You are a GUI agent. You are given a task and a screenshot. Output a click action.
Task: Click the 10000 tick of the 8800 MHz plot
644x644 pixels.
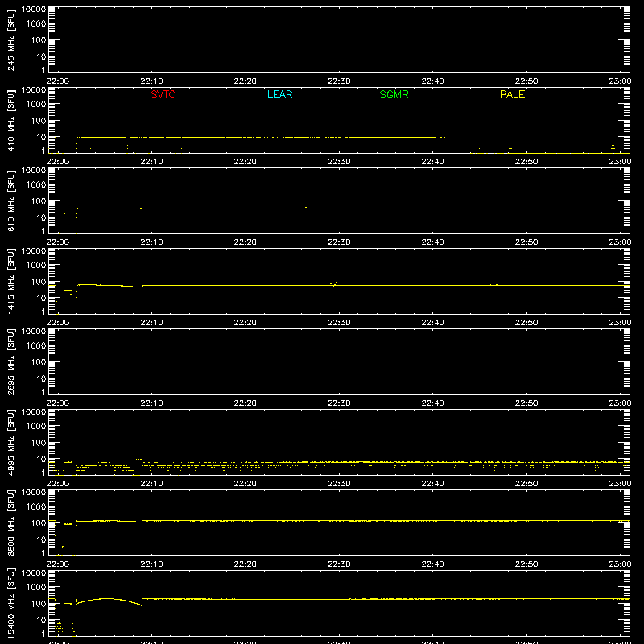pos(34,493)
